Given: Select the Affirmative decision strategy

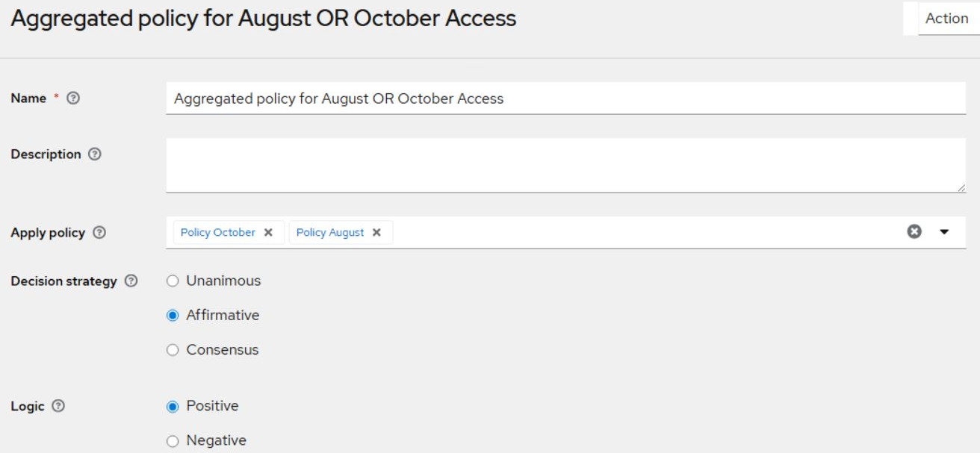Looking at the screenshot, I should coord(173,316).
